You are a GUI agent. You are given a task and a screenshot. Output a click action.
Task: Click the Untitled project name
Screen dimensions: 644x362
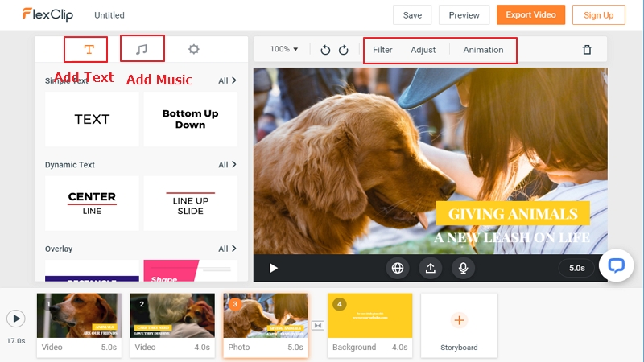click(x=109, y=15)
